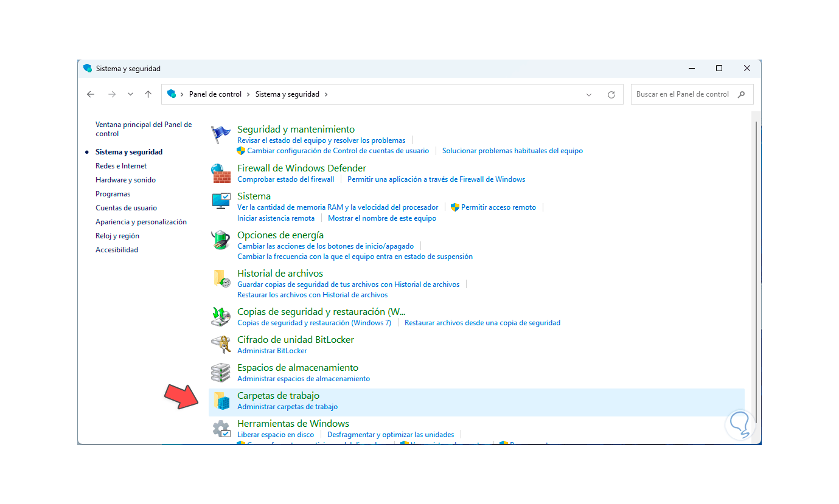839x504 pixels.
Task: Click Administrar BitLocker
Action: tap(272, 351)
